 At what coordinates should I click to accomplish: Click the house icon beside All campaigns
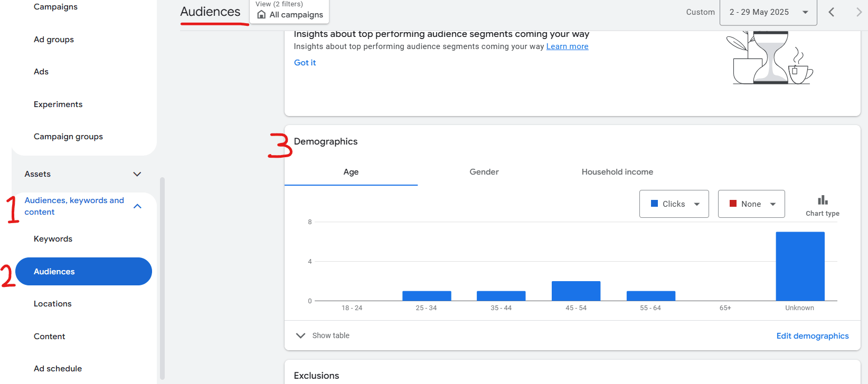pos(261,15)
